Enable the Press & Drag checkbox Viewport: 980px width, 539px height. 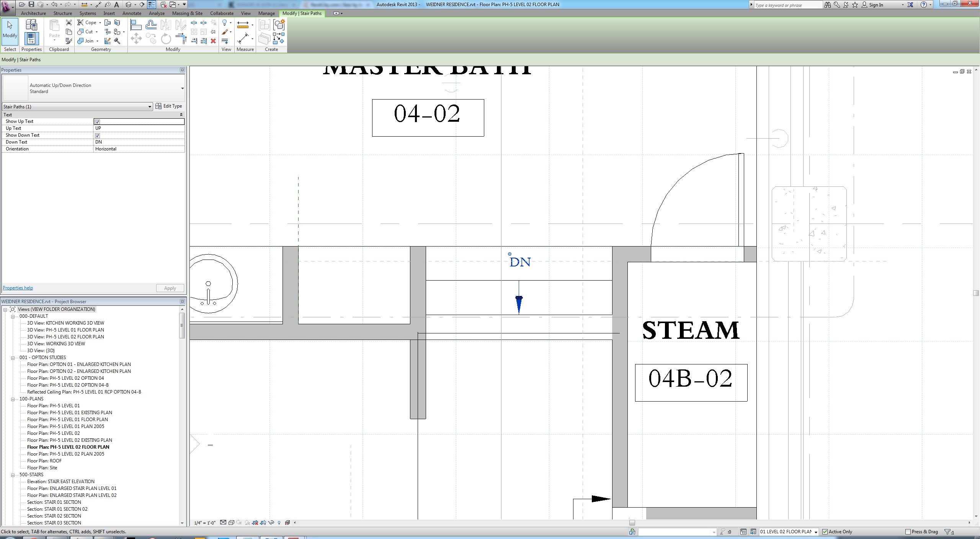pyautogui.click(x=908, y=532)
